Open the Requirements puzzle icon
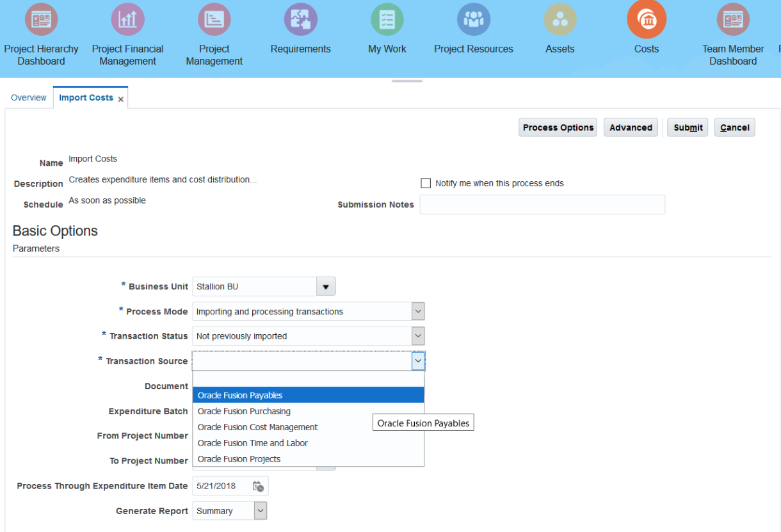 point(301,20)
